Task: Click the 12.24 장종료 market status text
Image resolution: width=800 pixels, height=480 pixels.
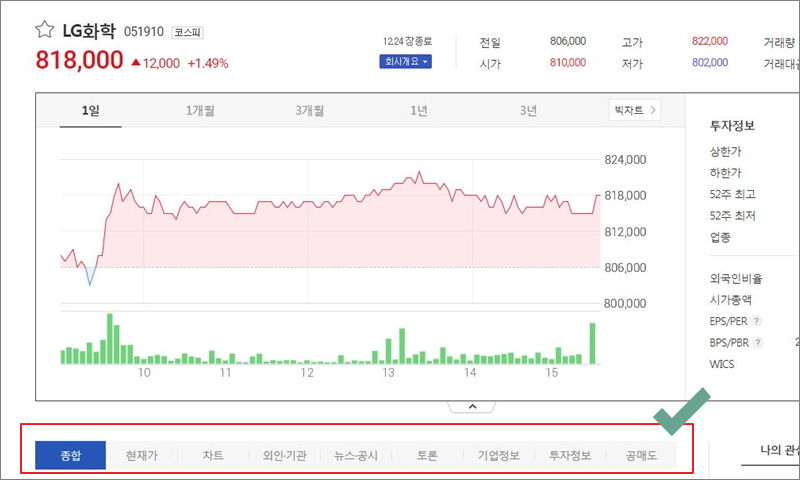Action: (x=407, y=41)
